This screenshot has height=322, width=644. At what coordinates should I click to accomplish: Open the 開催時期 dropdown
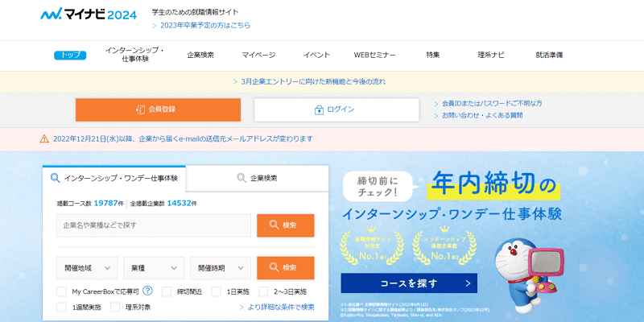(x=221, y=268)
